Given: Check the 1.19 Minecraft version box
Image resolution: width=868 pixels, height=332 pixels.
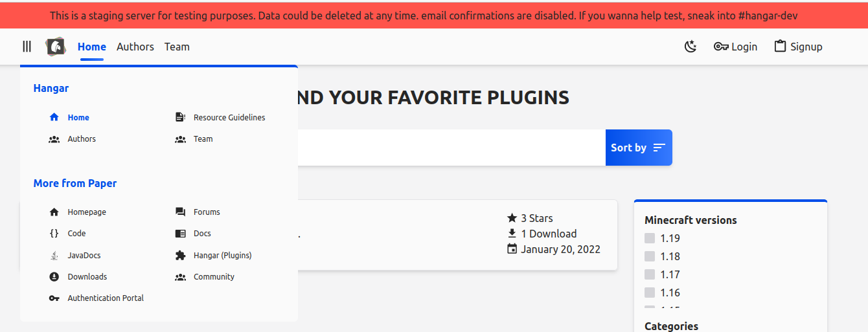Looking at the screenshot, I should pyautogui.click(x=650, y=238).
